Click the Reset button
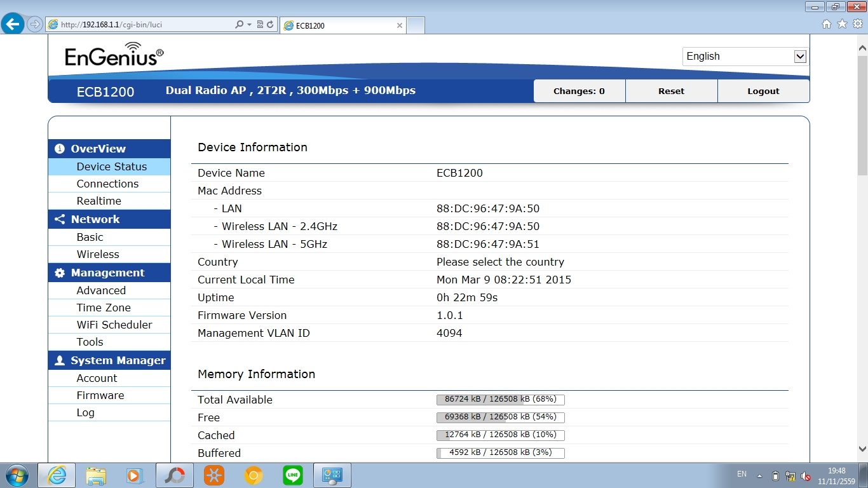The image size is (868, 488). [671, 91]
